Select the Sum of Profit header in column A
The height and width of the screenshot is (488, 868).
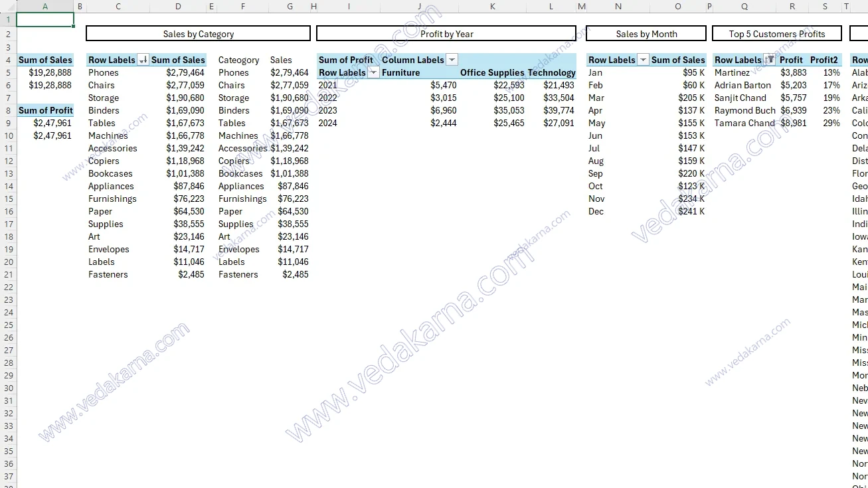tap(45, 110)
